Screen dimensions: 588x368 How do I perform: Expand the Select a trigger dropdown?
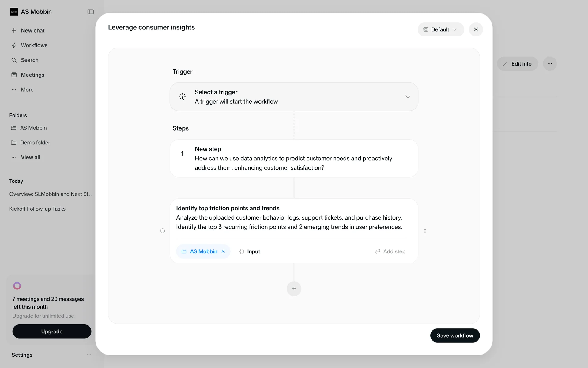pyautogui.click(x=408, y=97)
